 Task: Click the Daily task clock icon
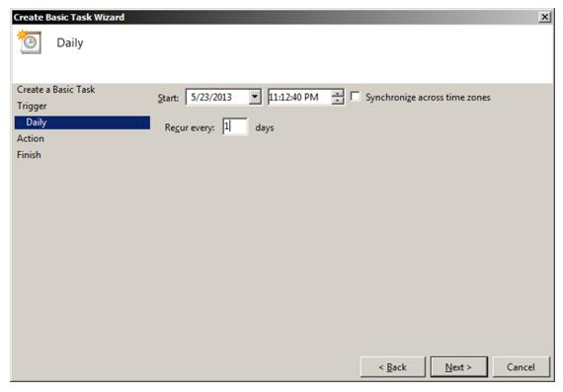(x=30, y=42)
